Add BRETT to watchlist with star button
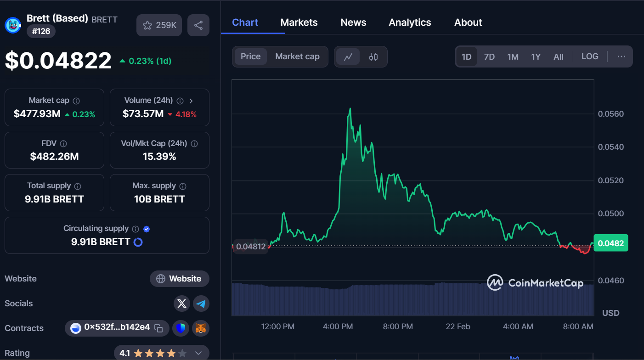The width and height of the screenshot is (644, 360). [x=159, y=25]
